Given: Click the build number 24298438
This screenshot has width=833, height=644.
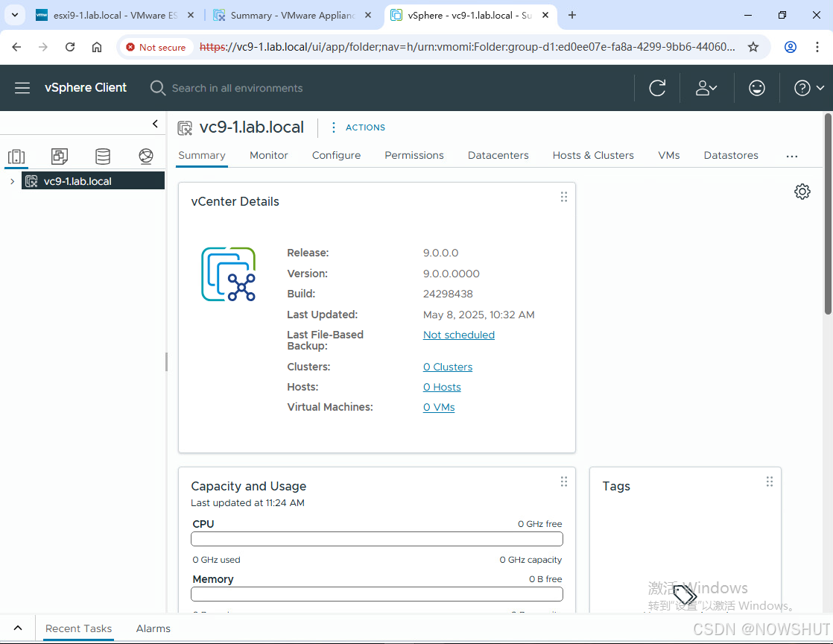Looking at the screenshot, I should point(448,294).
